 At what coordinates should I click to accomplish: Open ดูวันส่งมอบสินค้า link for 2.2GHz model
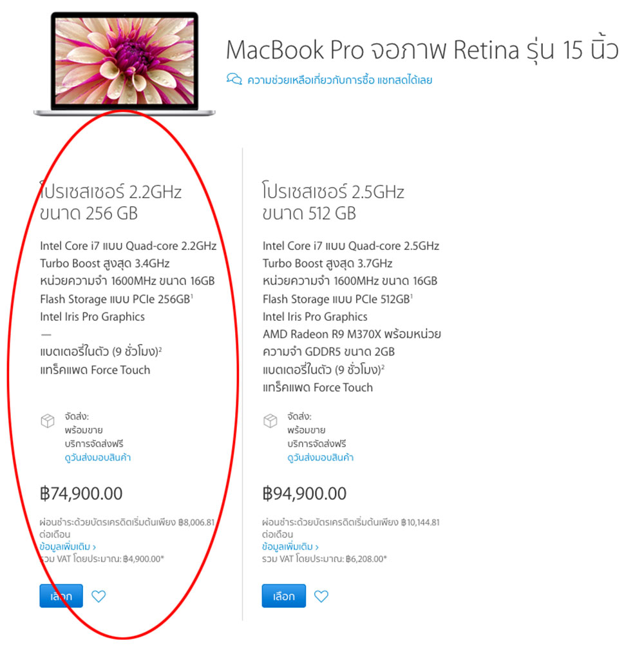pyautogui.click(x=97, y=457)
